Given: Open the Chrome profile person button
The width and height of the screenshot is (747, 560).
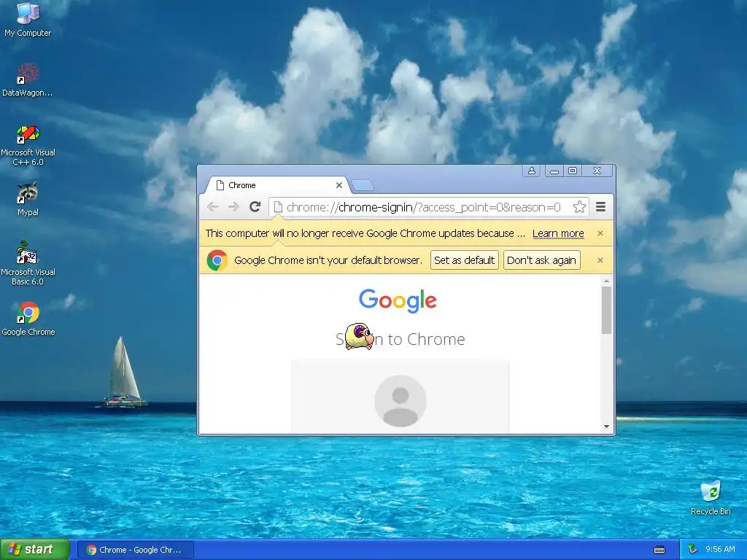Looking at the screenshot, I should point(531,171).
